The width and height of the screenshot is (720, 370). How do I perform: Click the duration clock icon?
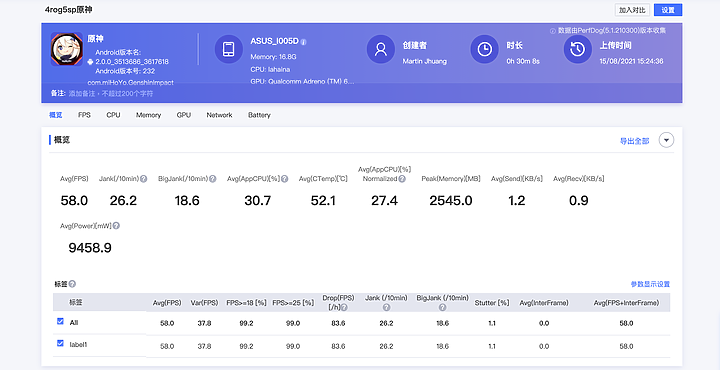coord(484,49)
